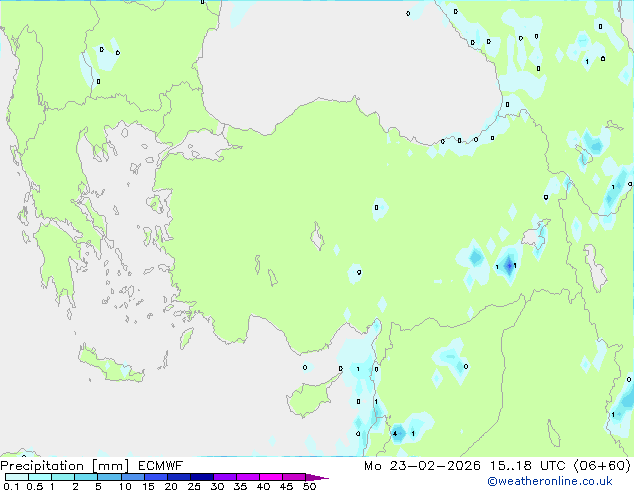Select the 5–10 mm legend color swatch

tap(109, 477)
